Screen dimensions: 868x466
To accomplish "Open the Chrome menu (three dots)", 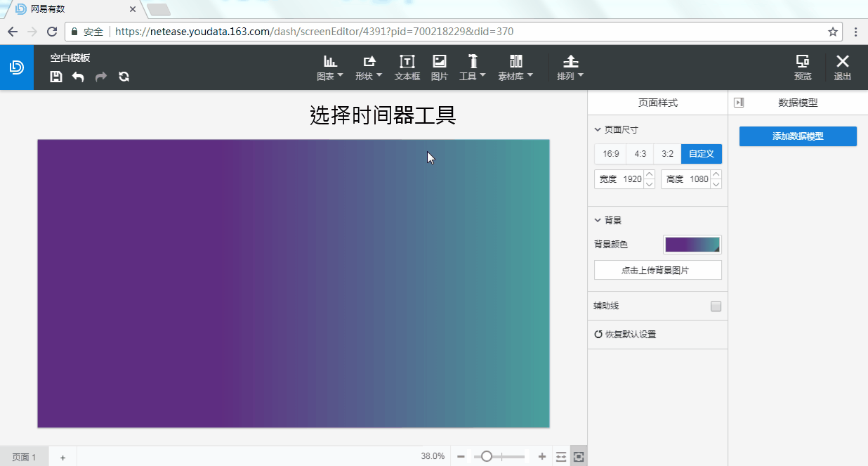I will click(855, 32).
